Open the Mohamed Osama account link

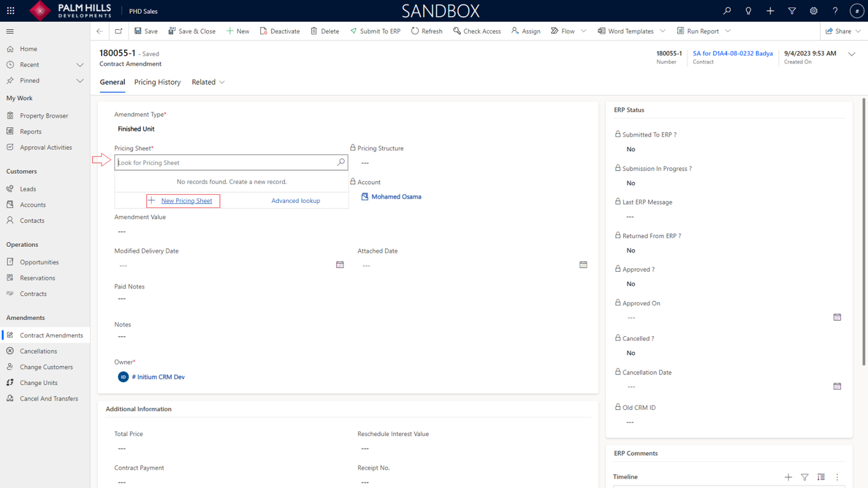pos(396,197)
